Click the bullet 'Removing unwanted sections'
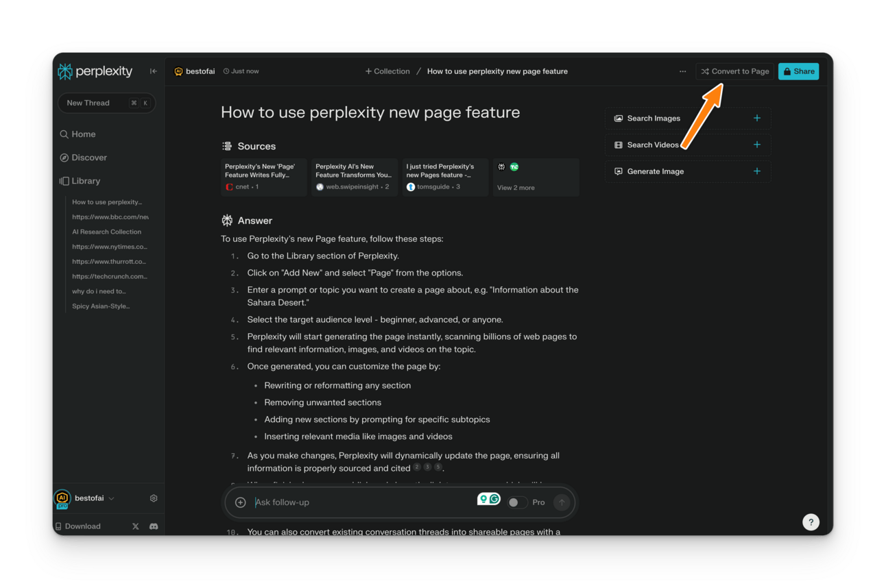This screenshot has width=886, height=588. (323, 402)
